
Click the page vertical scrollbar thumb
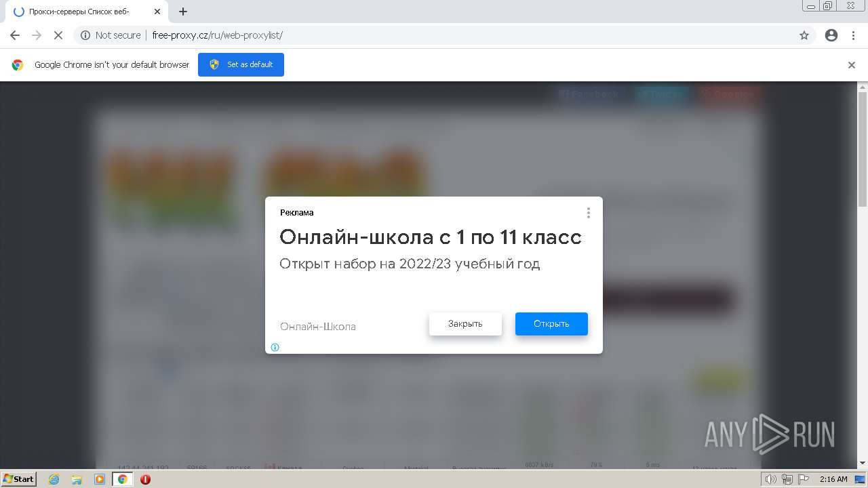863,149
